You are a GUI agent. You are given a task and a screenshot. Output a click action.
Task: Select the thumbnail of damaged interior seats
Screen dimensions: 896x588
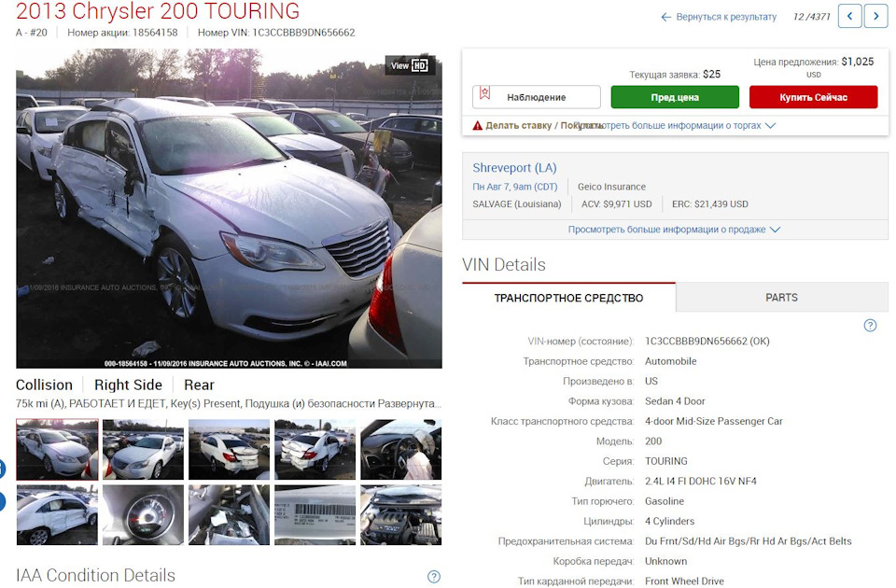230,515
